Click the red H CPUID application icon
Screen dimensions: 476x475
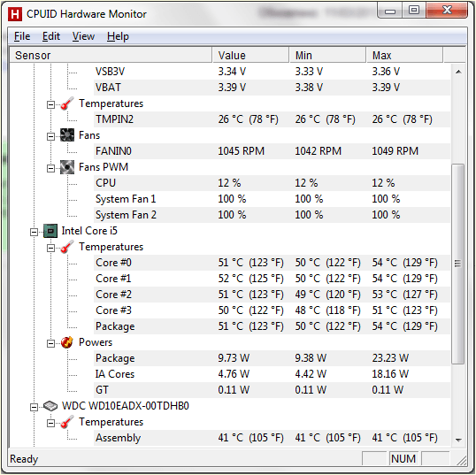15,14
